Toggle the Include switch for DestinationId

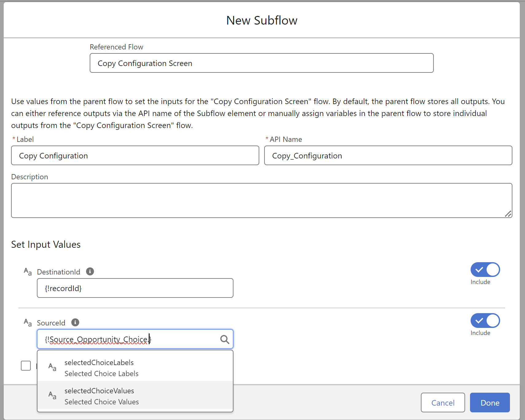click(x=485, y=270)
